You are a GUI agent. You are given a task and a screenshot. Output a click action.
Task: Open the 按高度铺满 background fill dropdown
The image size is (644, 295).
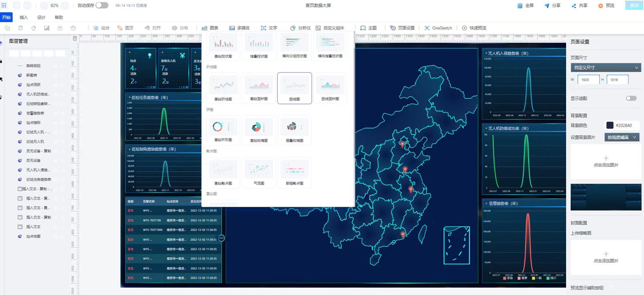pos(622,137)
